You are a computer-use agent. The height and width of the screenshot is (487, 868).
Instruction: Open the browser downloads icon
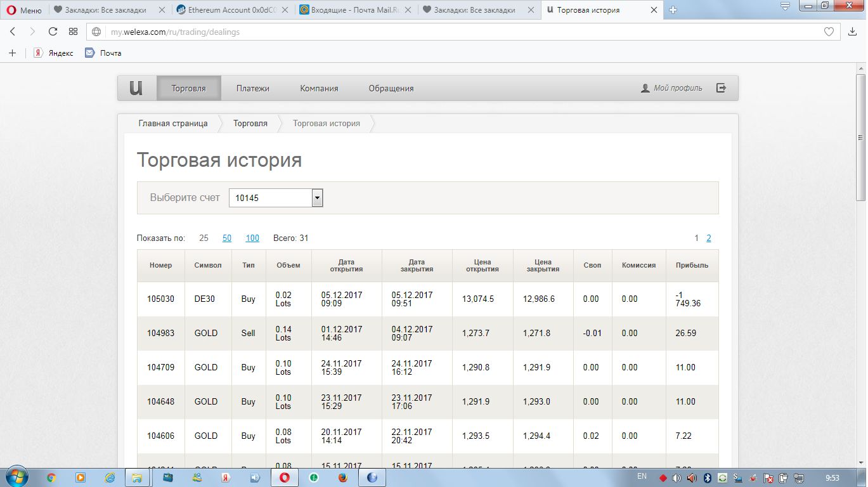click(852, 32)
